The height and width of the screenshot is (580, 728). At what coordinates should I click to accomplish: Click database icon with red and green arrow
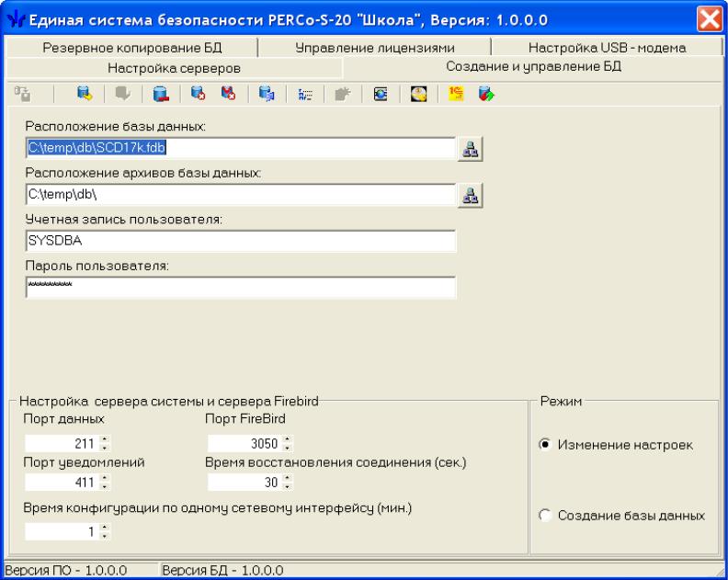tap(486, 94)
